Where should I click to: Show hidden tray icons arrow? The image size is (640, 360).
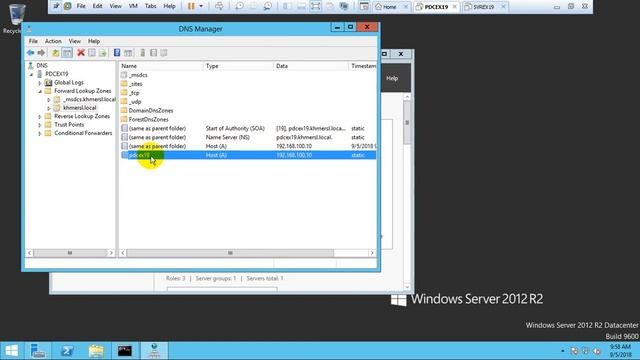pyautogui.click(x=563, y=351)
